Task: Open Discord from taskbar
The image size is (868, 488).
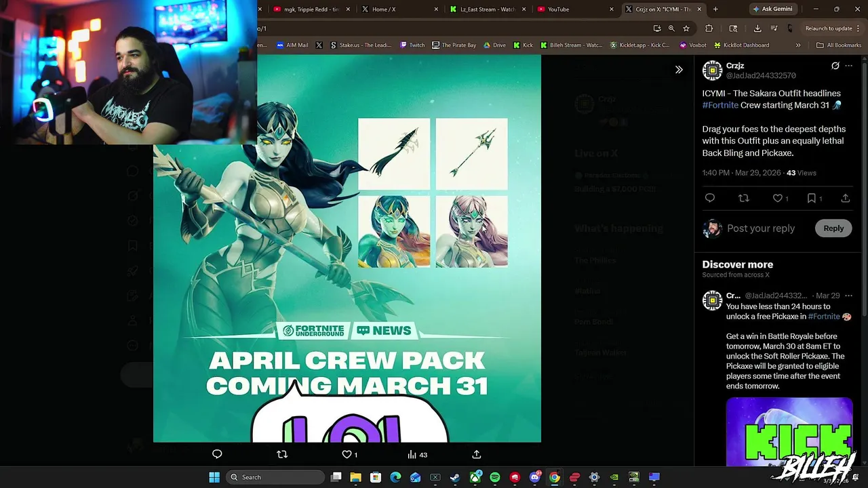Action: click(534, 477)
